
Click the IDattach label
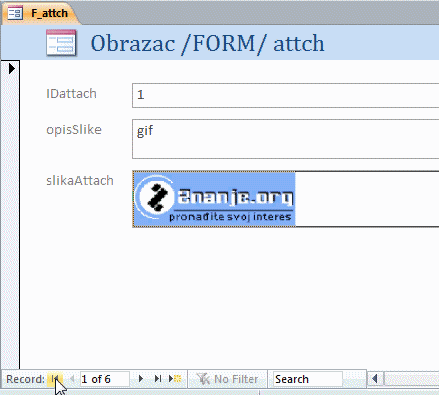pyautogui.click(x=71, y=94)
